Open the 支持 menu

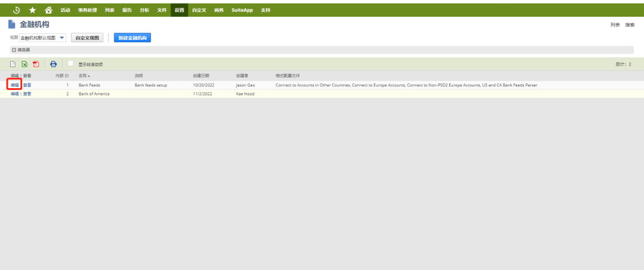click(266, 10)
